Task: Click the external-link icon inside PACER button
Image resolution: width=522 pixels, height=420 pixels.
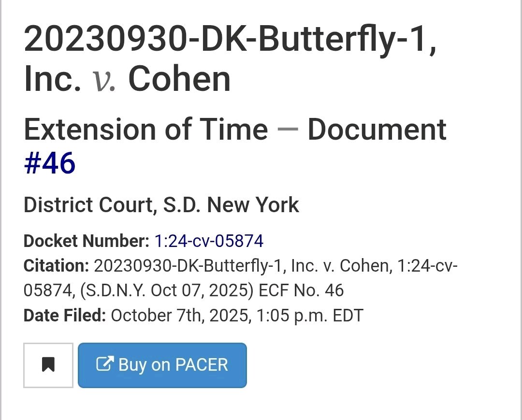Action: point(105,364)
